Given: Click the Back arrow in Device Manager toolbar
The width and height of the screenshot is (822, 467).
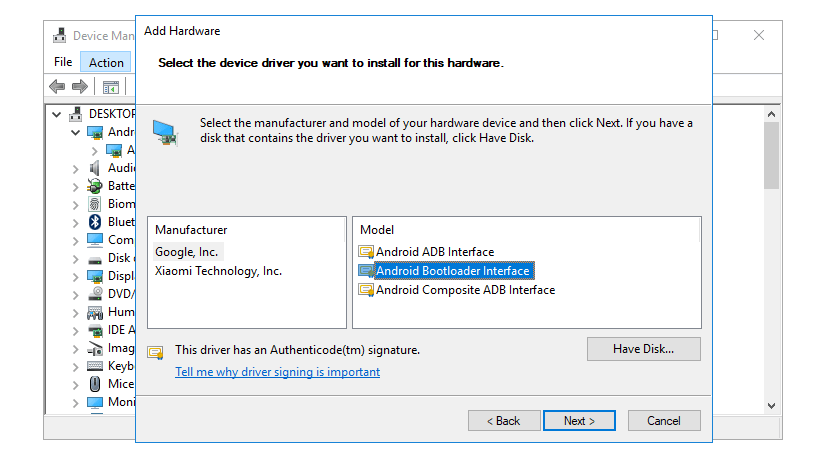Looking at the screenshot, I should click(57, 86).
